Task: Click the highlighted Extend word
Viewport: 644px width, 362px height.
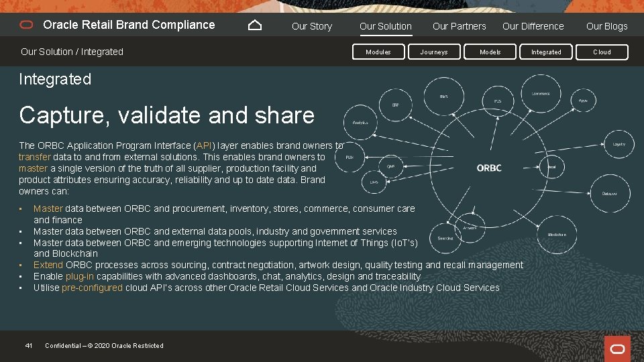Action: [x=48, y=265]
